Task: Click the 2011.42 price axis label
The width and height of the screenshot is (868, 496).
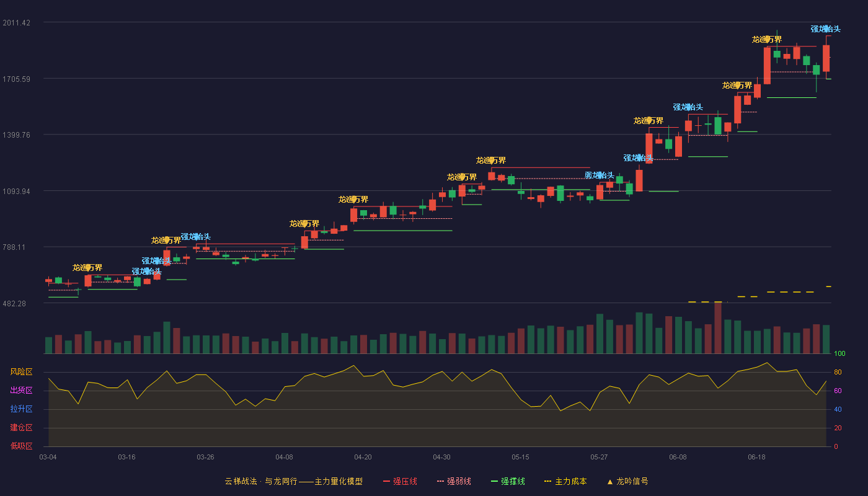Action: (16, 22)
